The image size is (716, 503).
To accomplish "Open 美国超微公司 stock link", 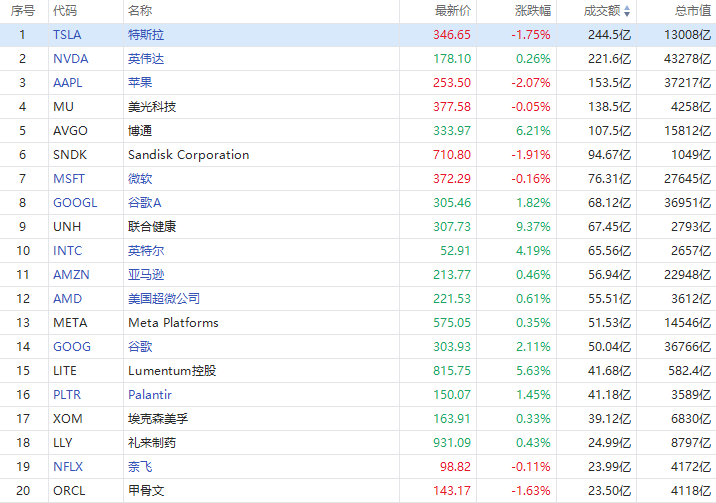I will [x=164, y=299].
